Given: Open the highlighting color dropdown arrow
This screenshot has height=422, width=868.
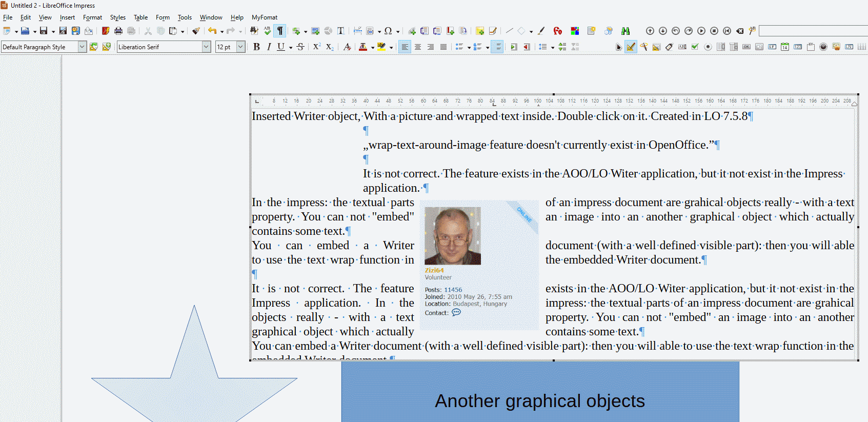Looking at the screenshot, I should (391, 47).
